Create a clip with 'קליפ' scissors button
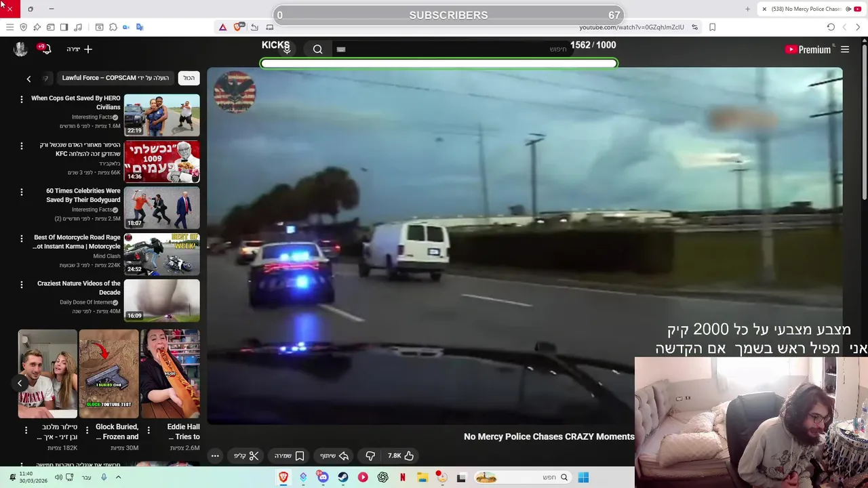Viewport: 868px width, 488px height. coord(246,456)
